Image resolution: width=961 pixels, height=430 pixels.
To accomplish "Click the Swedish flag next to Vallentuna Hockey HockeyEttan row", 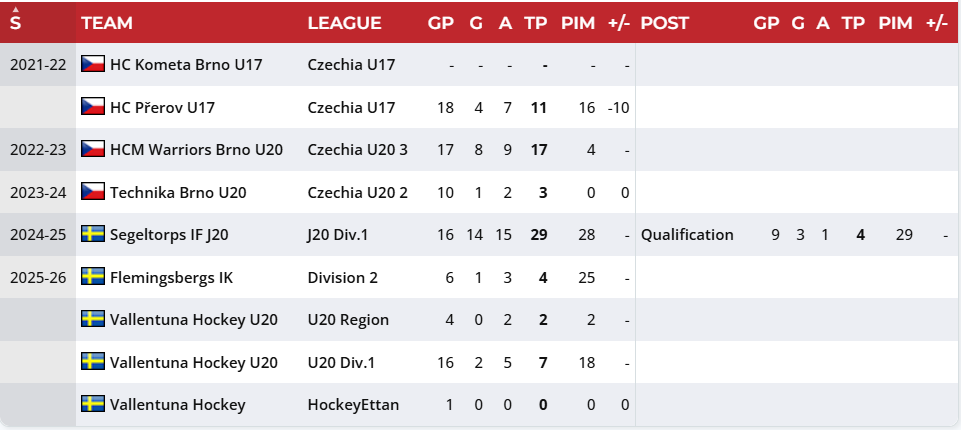I will pos(93,404).
